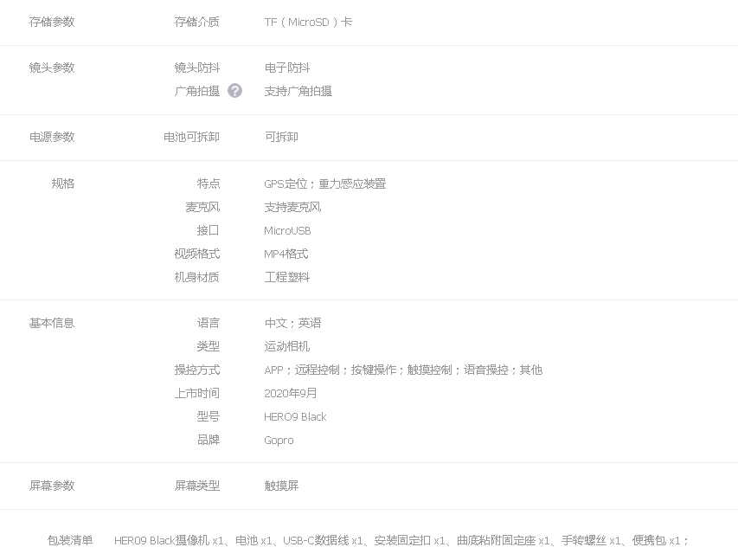
Task: Select the 2020年9月 release date text
Action: point(291,394)
